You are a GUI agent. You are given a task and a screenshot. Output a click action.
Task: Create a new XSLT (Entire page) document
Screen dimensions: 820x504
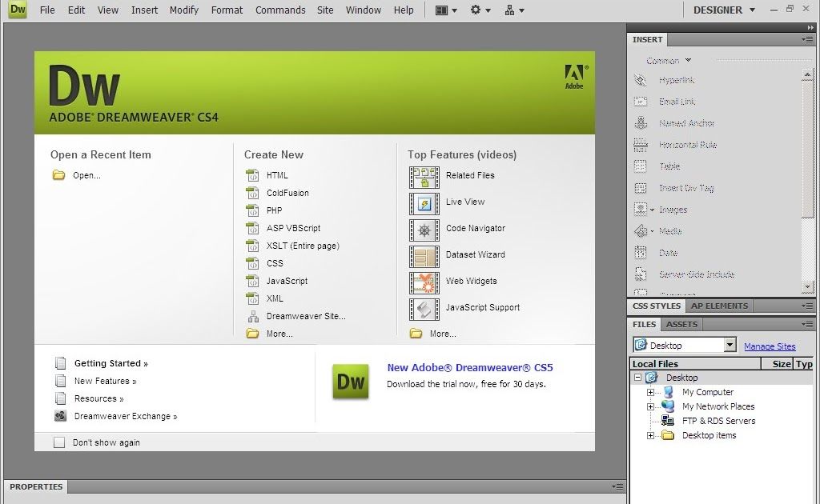point(302,246)
